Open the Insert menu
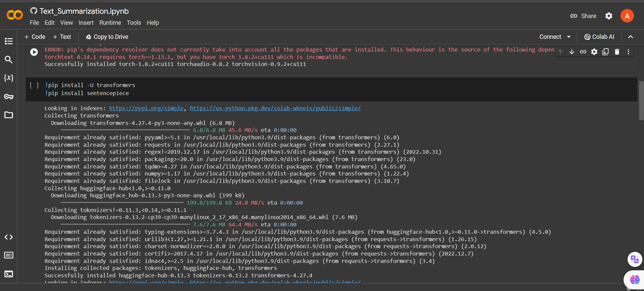 click(86, 23)
